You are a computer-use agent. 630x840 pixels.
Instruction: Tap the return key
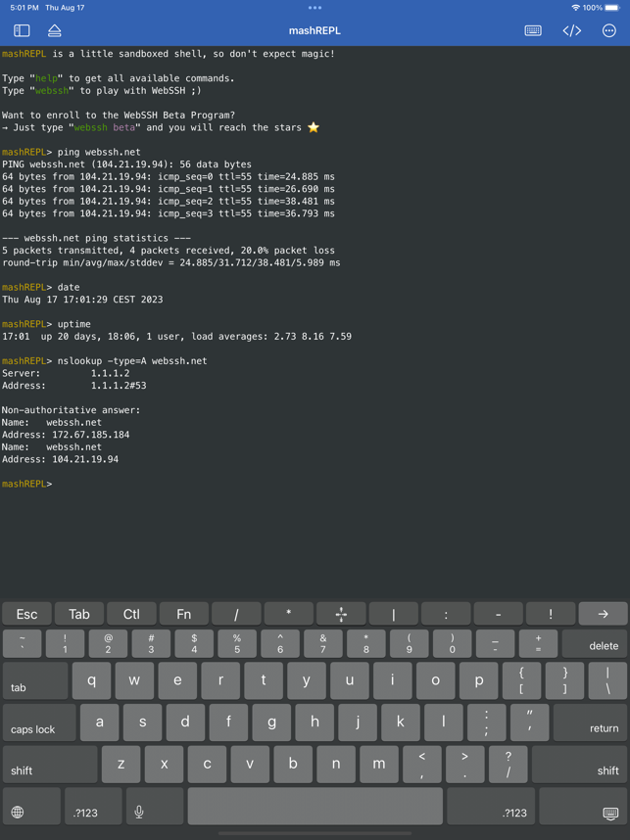point(591,723)
